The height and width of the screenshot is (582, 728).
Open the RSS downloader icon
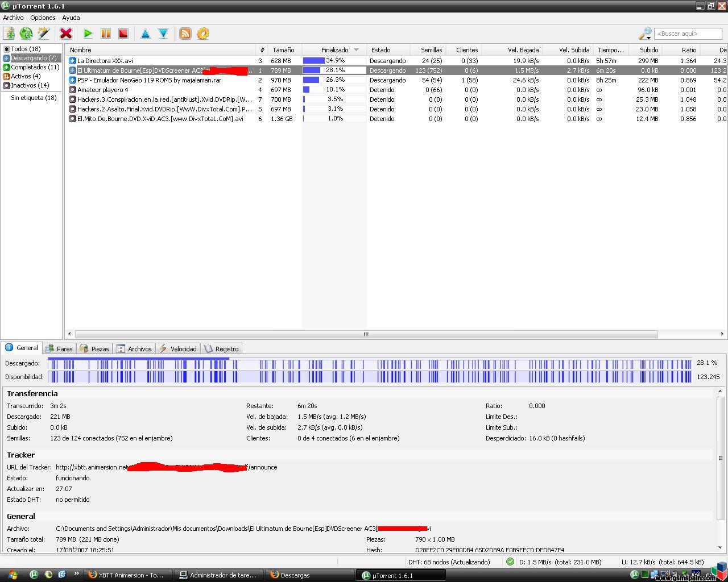click(185, 34)
